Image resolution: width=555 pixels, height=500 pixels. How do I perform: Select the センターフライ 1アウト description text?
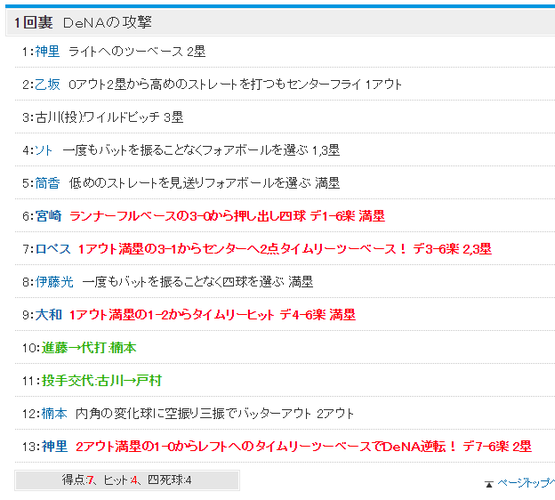[x=235, y=85]
